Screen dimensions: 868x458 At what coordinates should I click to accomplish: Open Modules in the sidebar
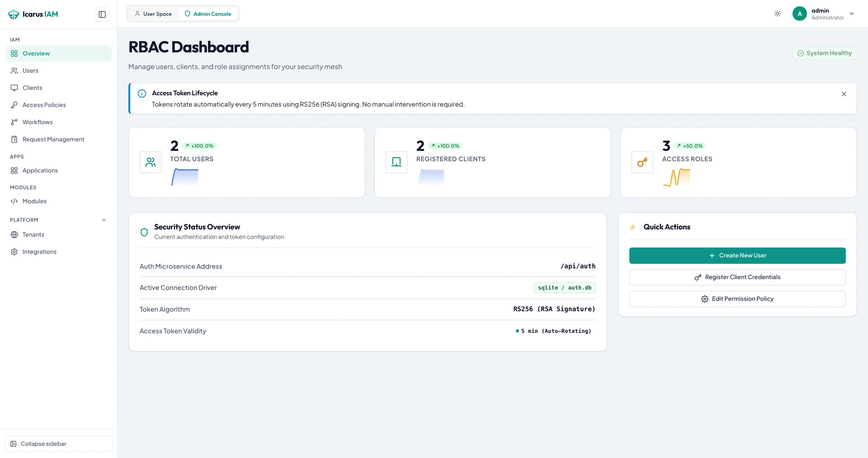pos(58,201)
